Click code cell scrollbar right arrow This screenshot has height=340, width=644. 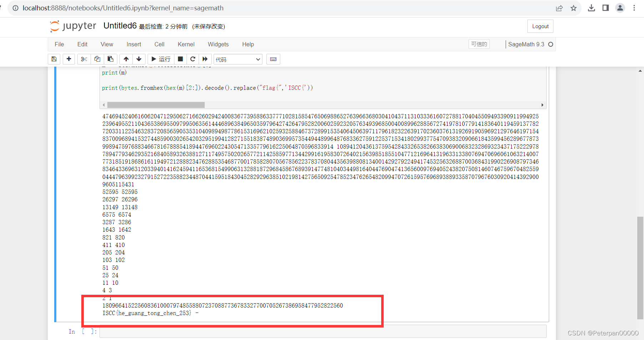[x=542, y=105]
